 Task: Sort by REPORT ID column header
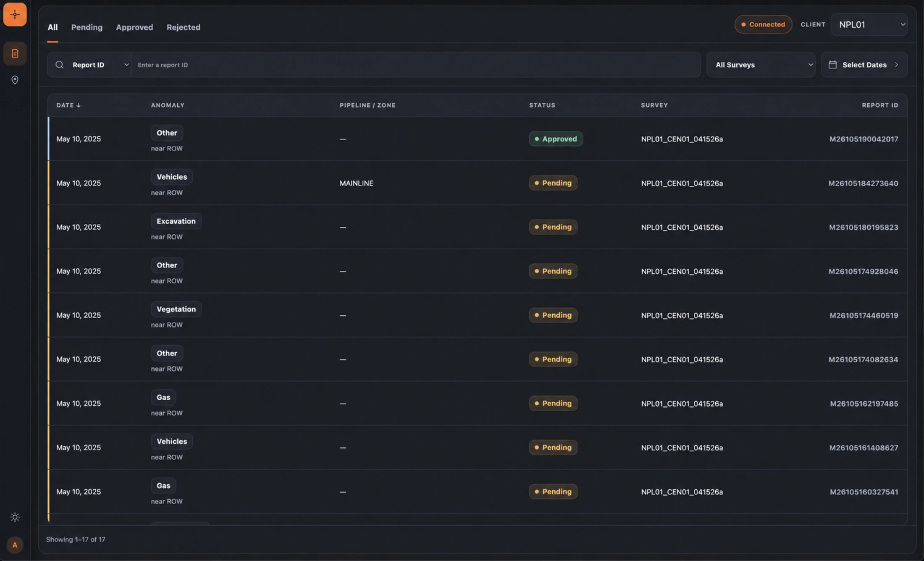point(880,105)
